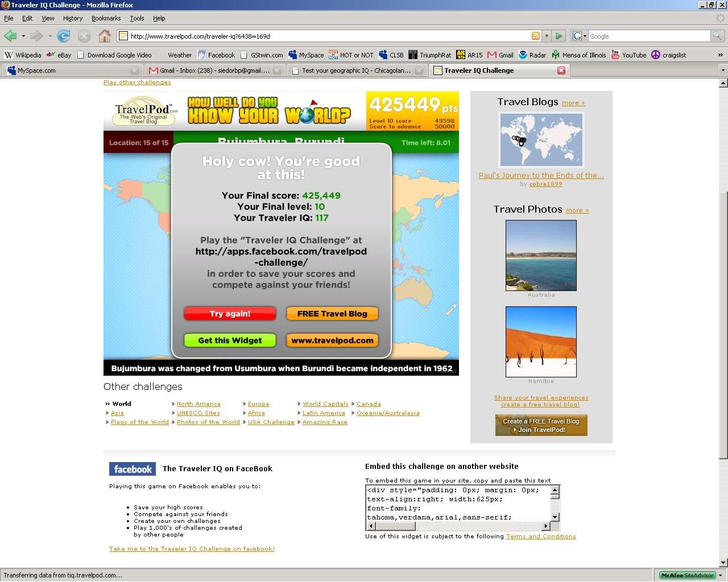
Task: Click the embed box horizontal scrollbar
Action: [x=458, y=526]
